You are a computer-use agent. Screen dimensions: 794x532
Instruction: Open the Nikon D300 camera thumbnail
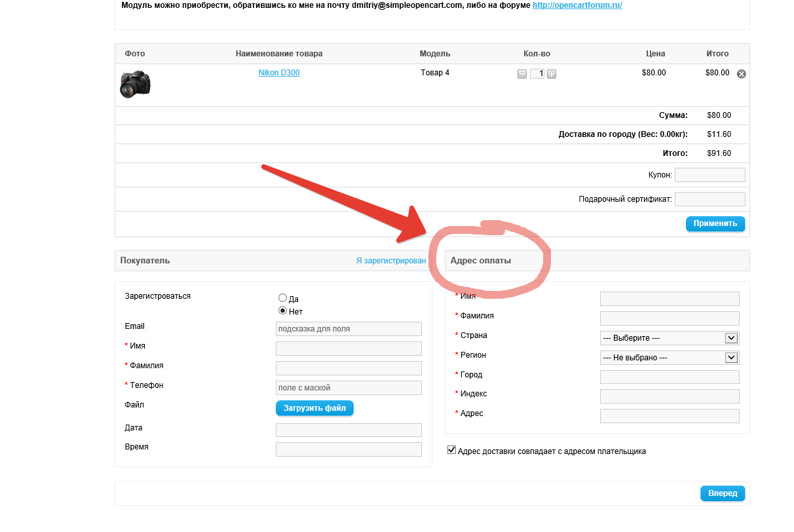click(x=136, y=85)
